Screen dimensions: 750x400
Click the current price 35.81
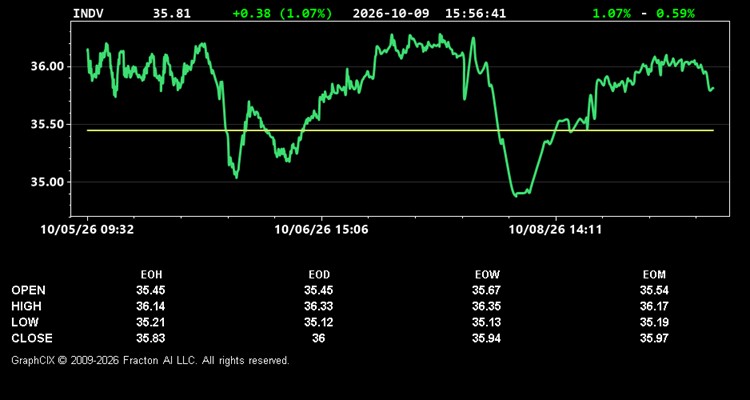pos(172,13)
